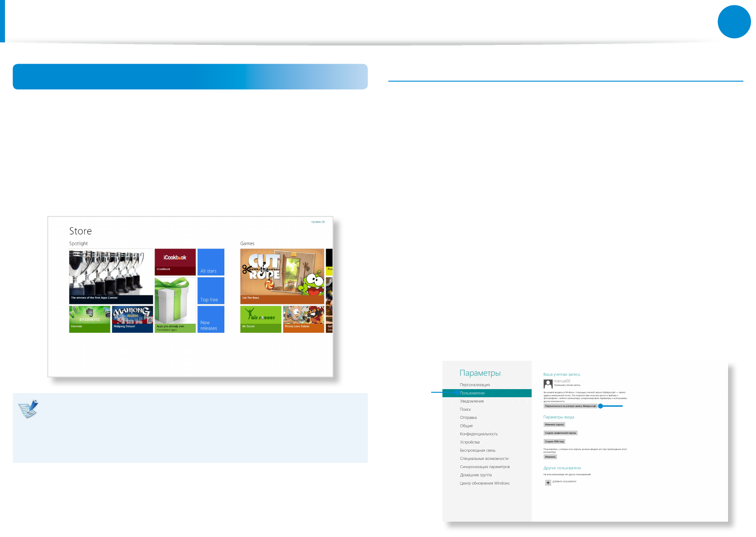Open the Evernote app tile
The image size is (756, 537).
click(x=90, y=319)
